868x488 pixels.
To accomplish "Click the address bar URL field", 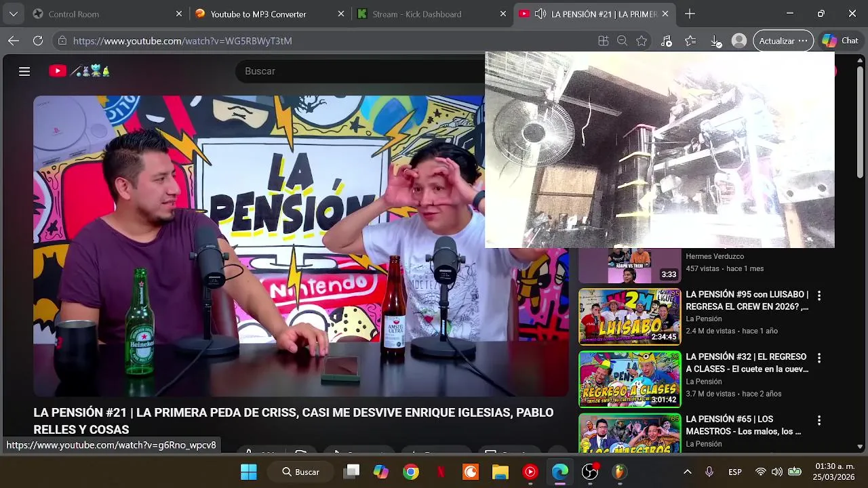I will click(325, 41).
